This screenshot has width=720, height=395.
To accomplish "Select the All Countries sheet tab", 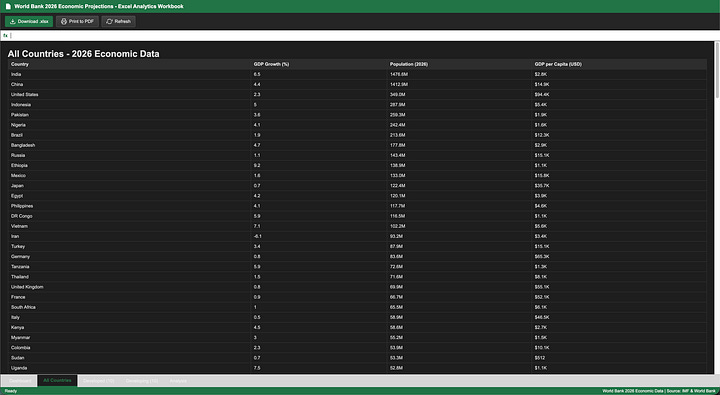I will (x=57, y=380).
